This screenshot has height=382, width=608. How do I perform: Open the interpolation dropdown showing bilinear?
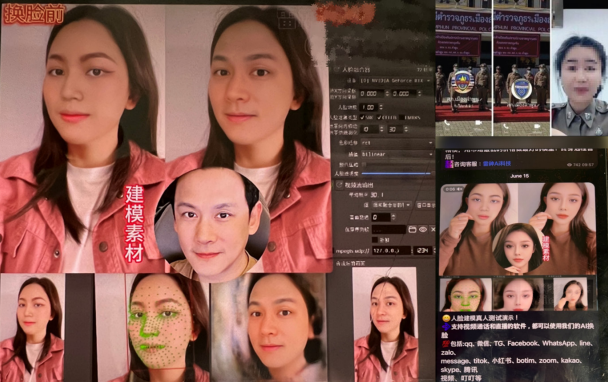coord(397,154)
